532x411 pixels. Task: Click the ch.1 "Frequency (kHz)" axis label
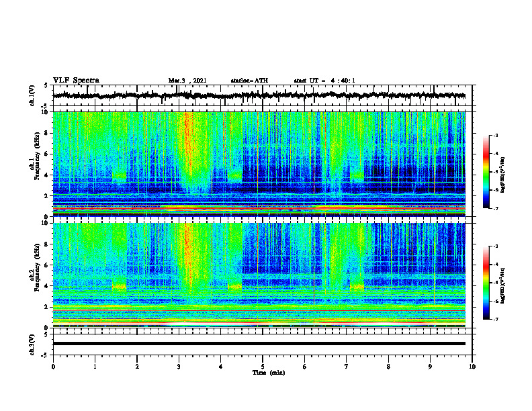click(x=37, y=156)
